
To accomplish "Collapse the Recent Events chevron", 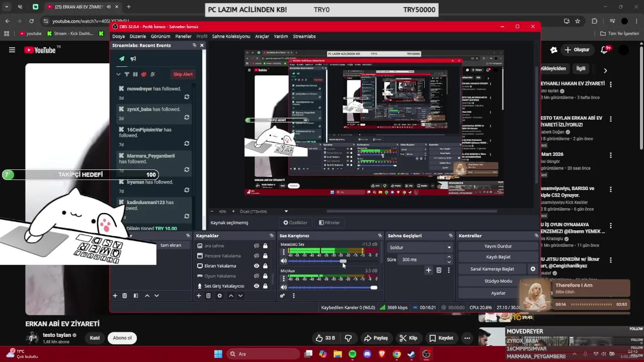I will tap(118, 74).
